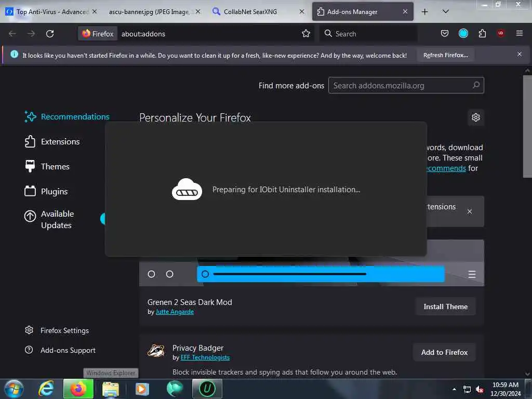This screenshot has height=399, width=532.
Task: Close the Add-ons Manager tab
Action: tap(405, 11)
